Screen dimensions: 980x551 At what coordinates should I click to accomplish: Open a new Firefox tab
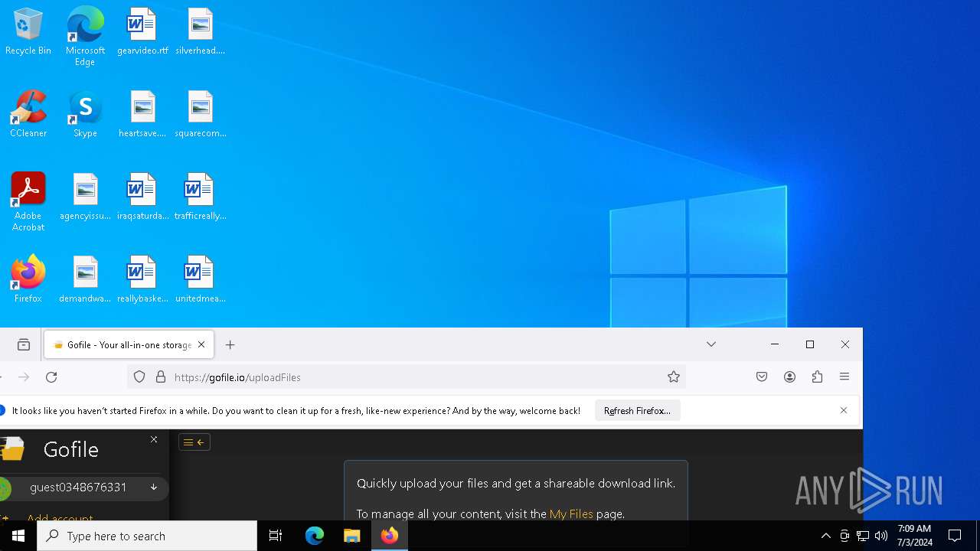point(230,345)
